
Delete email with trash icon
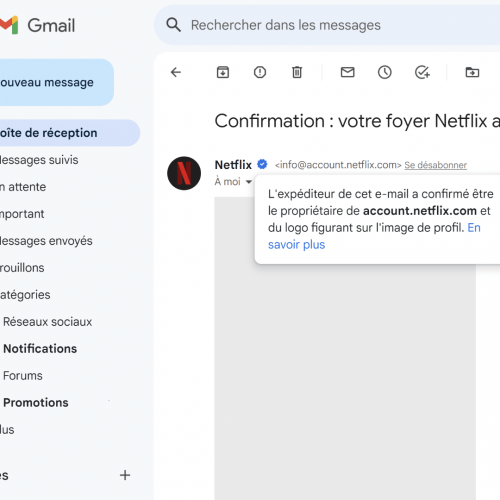pyautogui.click(x=297, y=72)
